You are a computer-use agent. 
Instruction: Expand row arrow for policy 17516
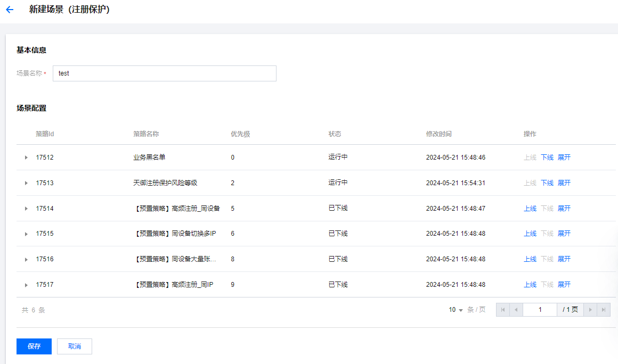coord(26,259)
